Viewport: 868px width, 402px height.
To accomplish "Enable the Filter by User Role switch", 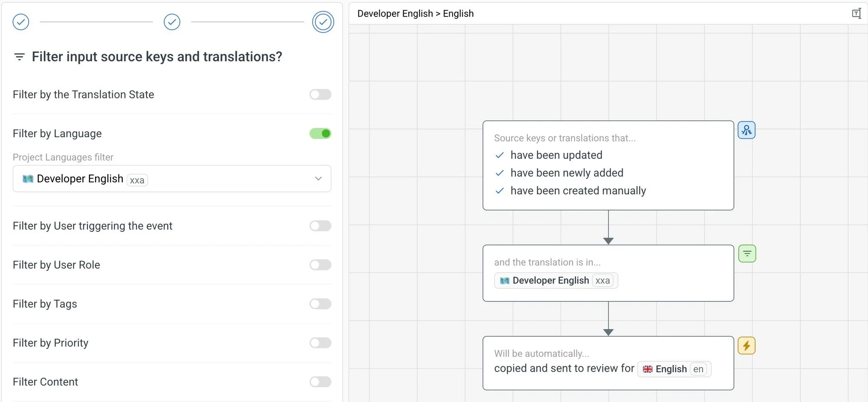I will tap(320, 265).
